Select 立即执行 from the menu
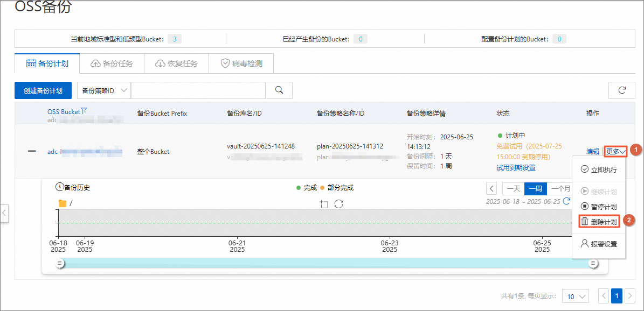644x311 pixels. pos(599,169)
